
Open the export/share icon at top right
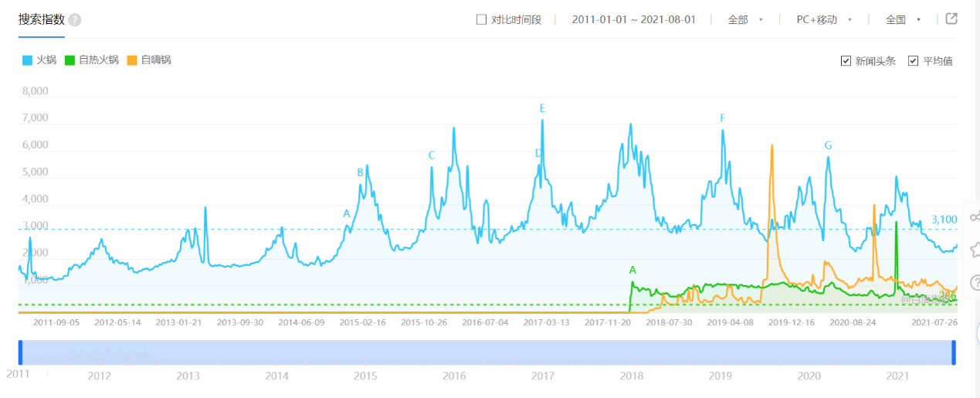[x=951, y=19]
